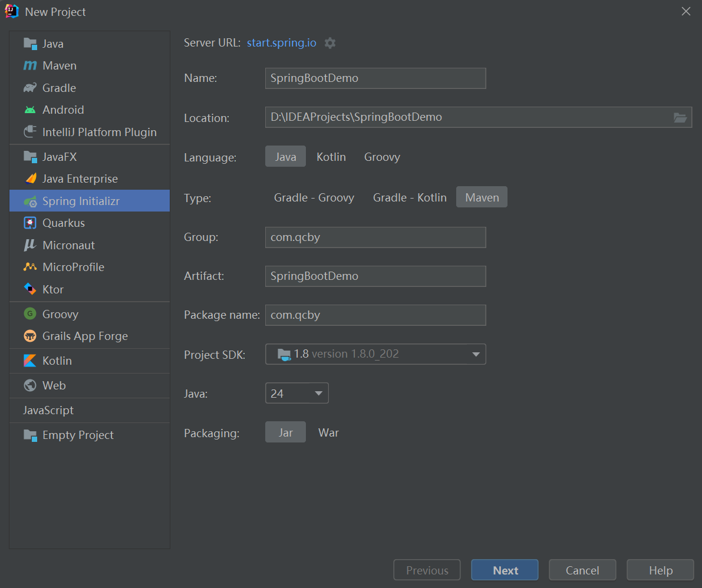Click the JDK folder icon in Project SDK
Image resolution: width=702 pixels, height=588 pixels.
pos(284,355)
